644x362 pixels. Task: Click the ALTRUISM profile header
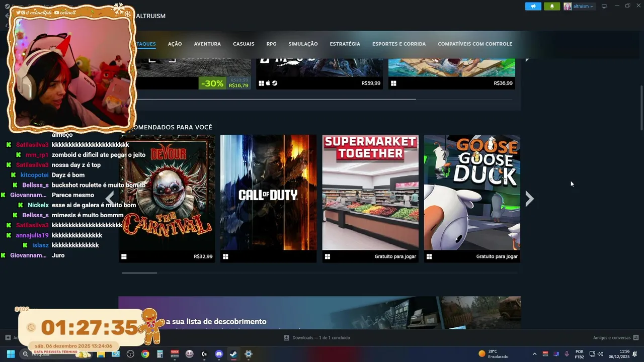(150, 16)
